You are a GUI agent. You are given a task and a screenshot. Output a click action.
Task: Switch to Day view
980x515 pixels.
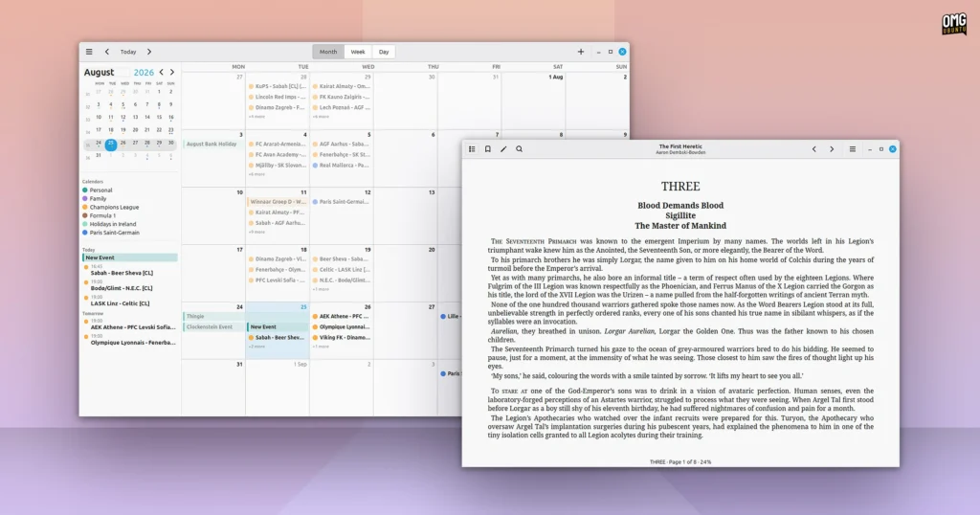point(384,52)
